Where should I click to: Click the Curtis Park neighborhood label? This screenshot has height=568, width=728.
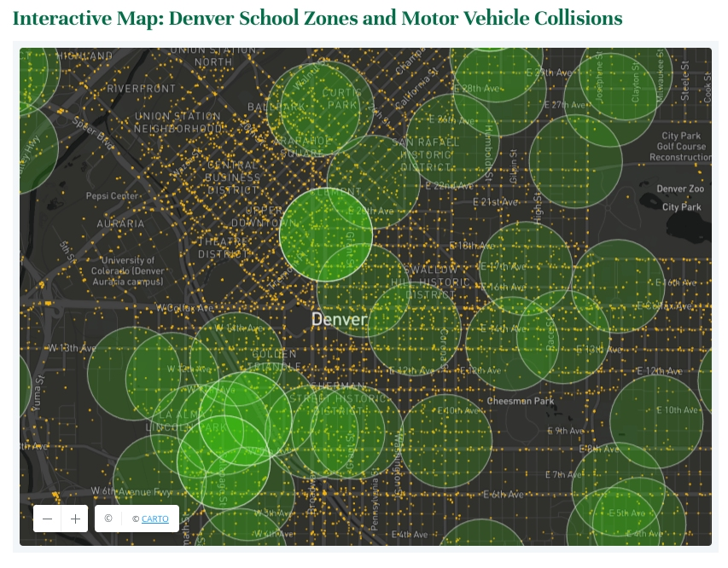point(342,99)
